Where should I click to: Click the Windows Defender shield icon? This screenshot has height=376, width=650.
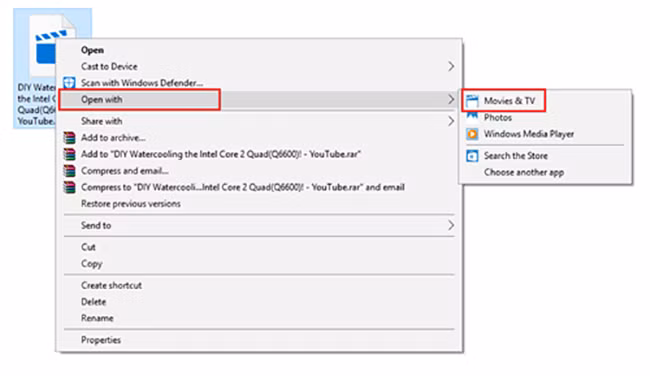click(69, 82)
